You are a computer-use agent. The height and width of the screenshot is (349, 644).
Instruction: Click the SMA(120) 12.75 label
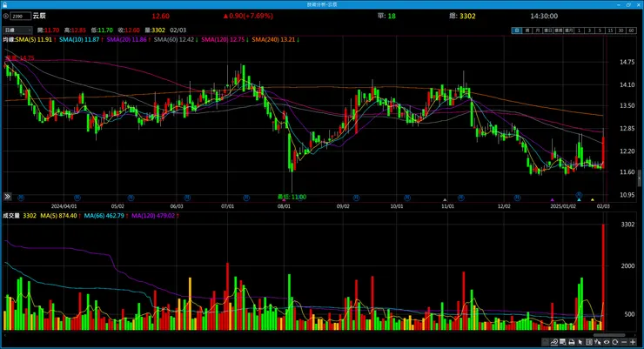pos(223,40)
